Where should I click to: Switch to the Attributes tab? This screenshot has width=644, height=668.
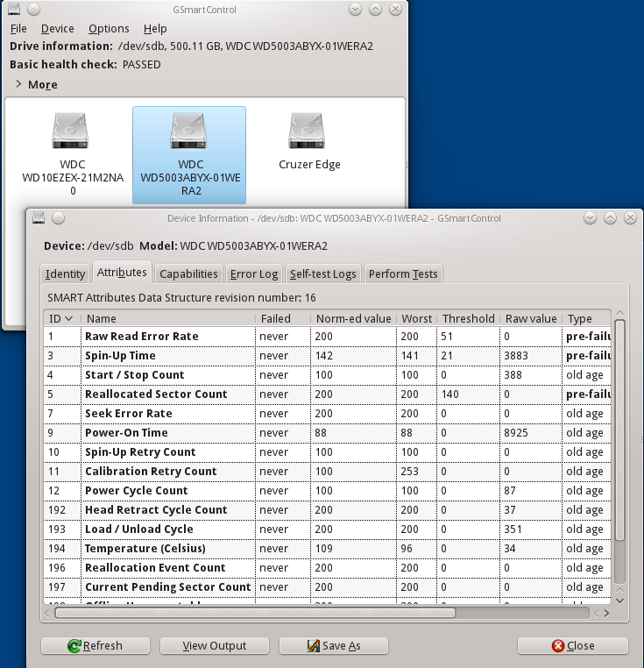point(122,273)
